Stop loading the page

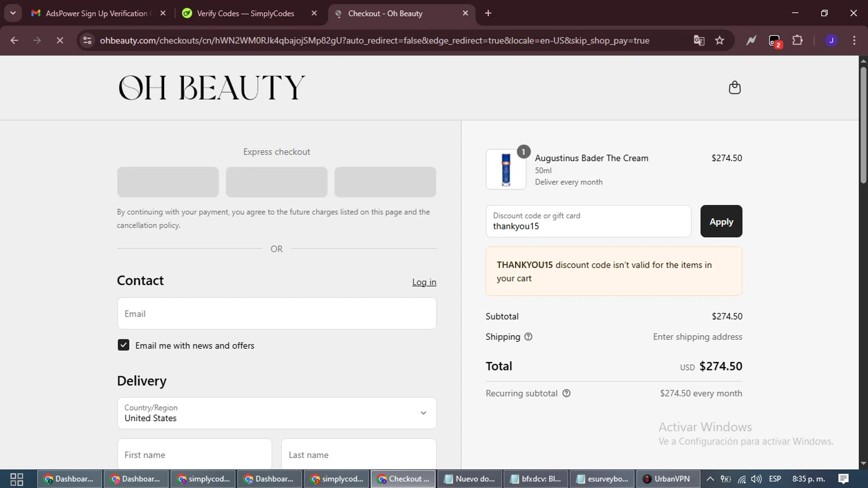coord(60,41)
